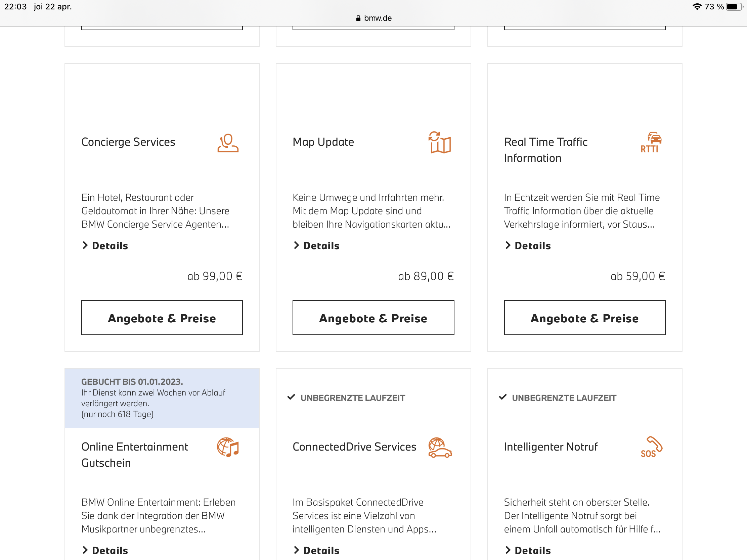Image resolution: width=747 pixels, height=560 pixels.
Task: Click the Map Update map icon
Action: (440, 142)
